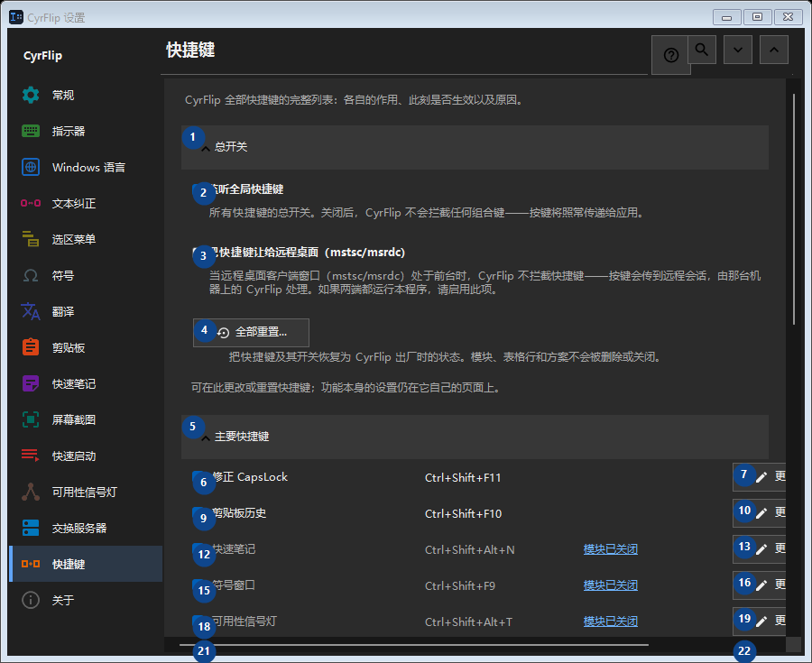Click the vertical scrollbar thumb
This screenshot has width=812, height=663.
tap(794, 209)
